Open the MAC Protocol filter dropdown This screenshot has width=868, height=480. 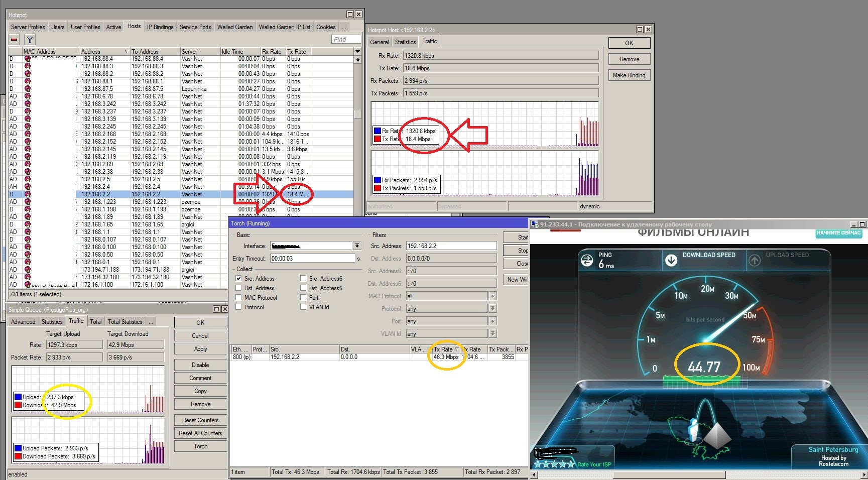tap(493, 296)
